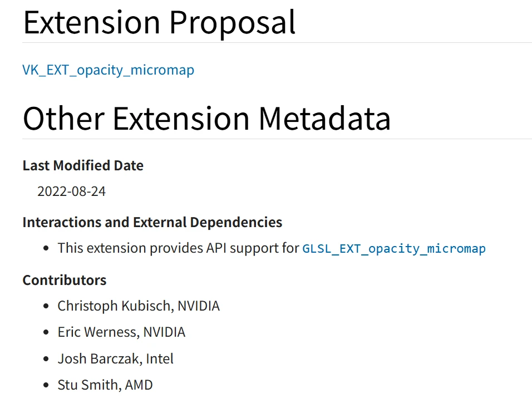Click the text 'This extension provides API support for'
The image size is (532, 408).
(x=178, y=248)
